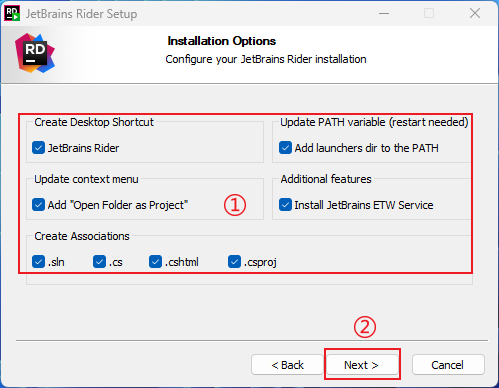Toggle Add launchers dir to the PATH
The width and height of the screenshot is (499, 388).
point(285,148)
